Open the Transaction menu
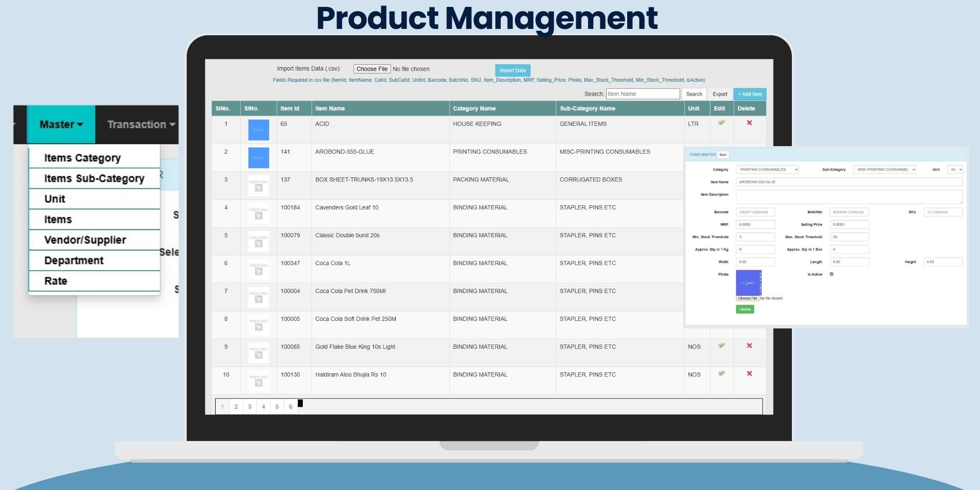The image size is (980, 490). [141, 124]
